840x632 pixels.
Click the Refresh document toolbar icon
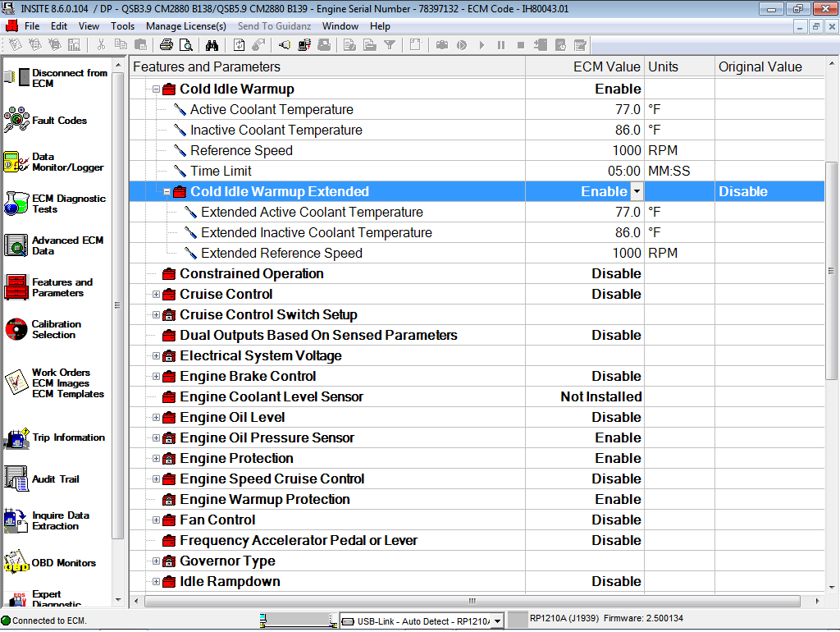pos(239,45)
